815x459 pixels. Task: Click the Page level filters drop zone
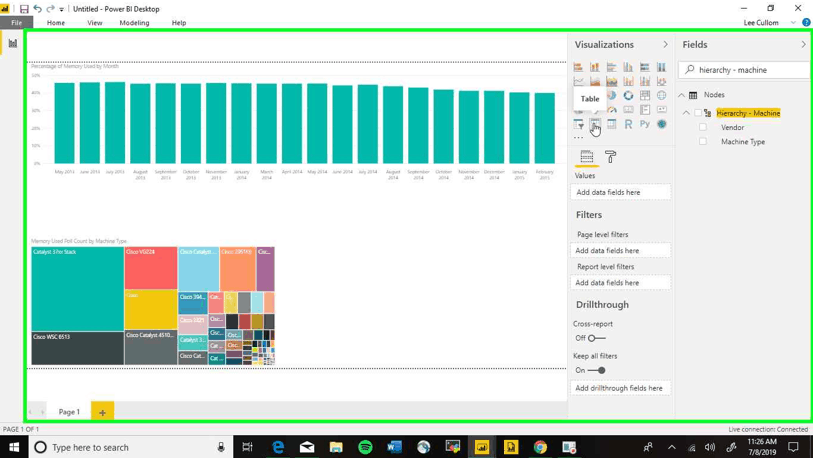(x=620, y=251)
